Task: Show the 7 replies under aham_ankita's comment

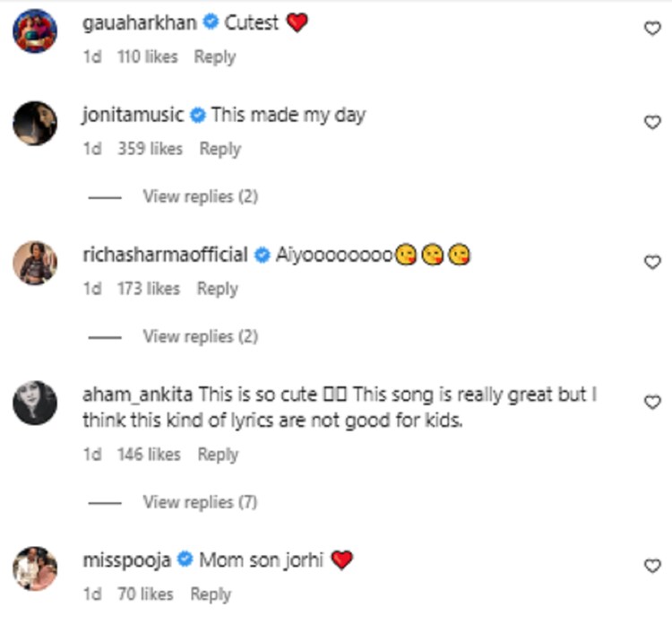Action: click(200, 502)
